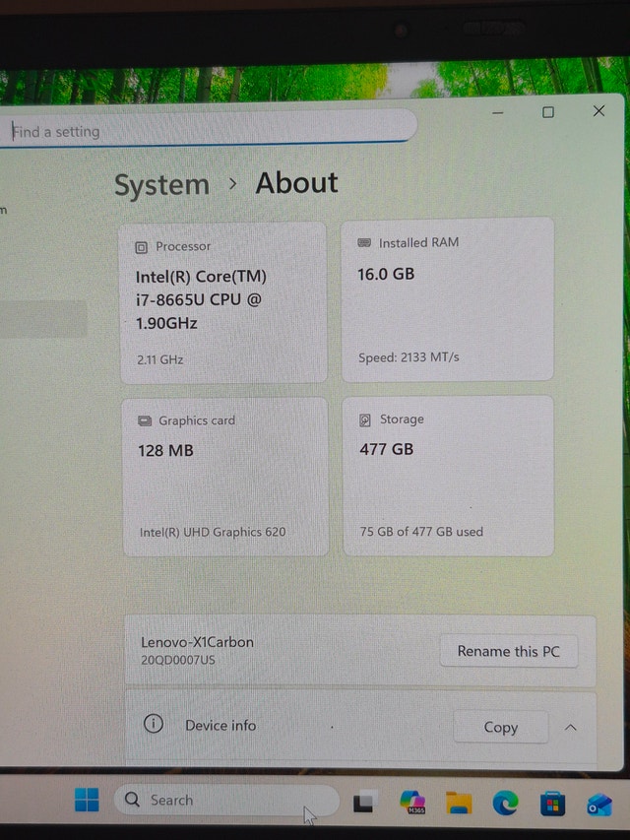This screenshot has width=630, height=840.
Task: Launch Microsoft Edge from the taskbar
Action: pos(505,803)
